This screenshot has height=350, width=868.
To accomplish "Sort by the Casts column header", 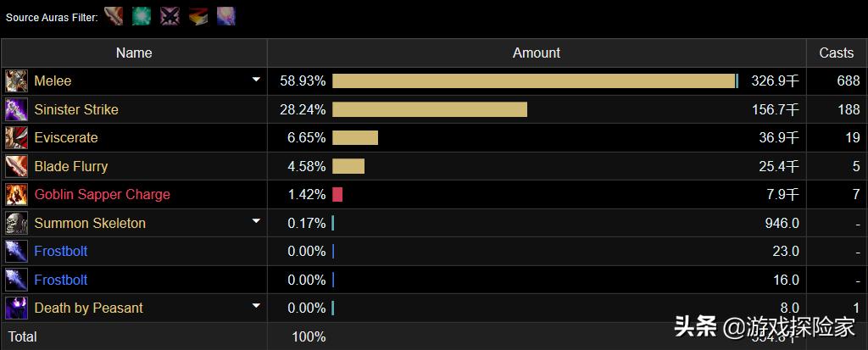I will (836, 53).
